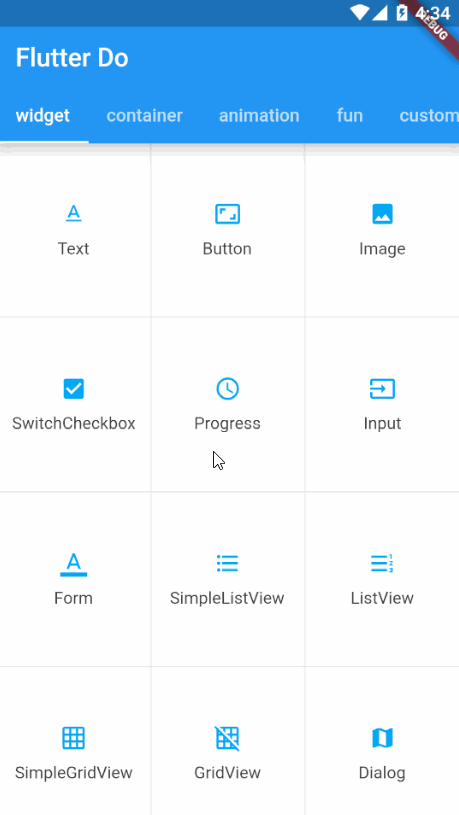
Task: Tap the Progress label text
Action: click(x=227, y=424)
